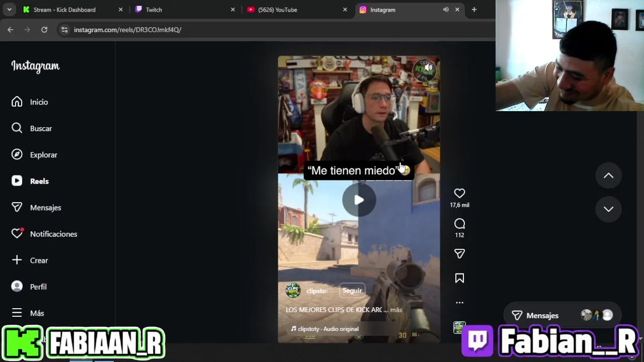
Task: Like the reel with the heart icon
Action: pos(459,193)
